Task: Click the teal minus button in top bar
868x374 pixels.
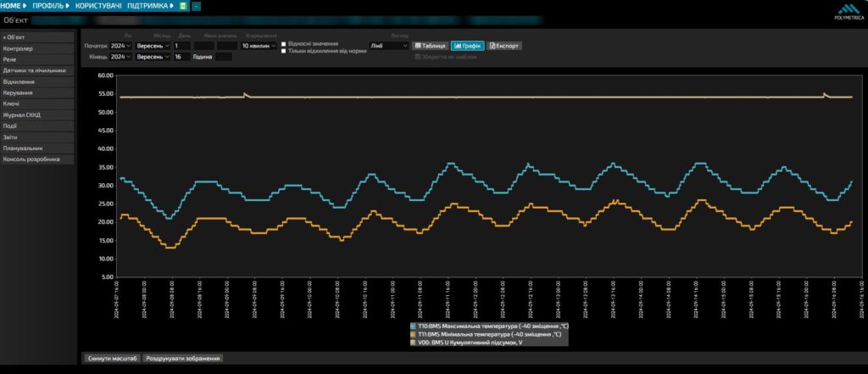Action: [197, 6]
